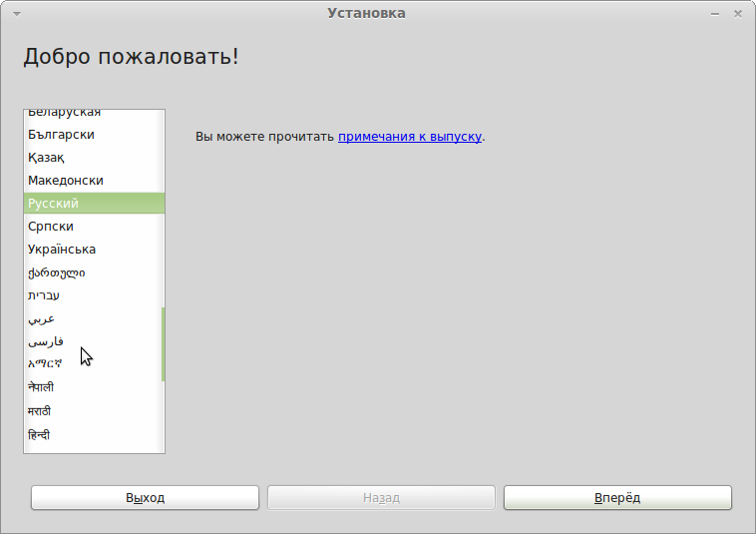
Task: Select Hebrew עברית language
Action: pyautogui.click(x=94, y=295)
